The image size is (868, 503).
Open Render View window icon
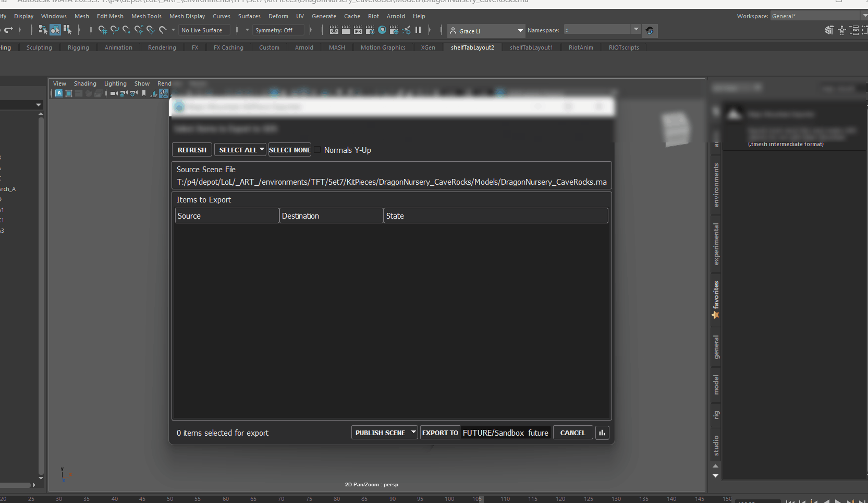[x=334, y=30]
